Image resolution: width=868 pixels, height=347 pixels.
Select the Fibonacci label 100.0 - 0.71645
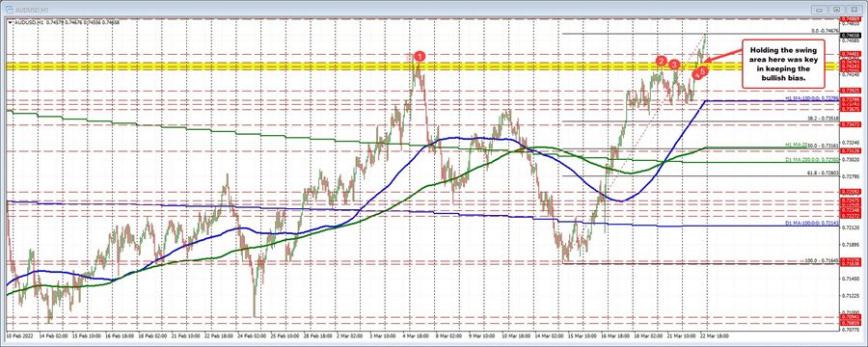point(823,260)
